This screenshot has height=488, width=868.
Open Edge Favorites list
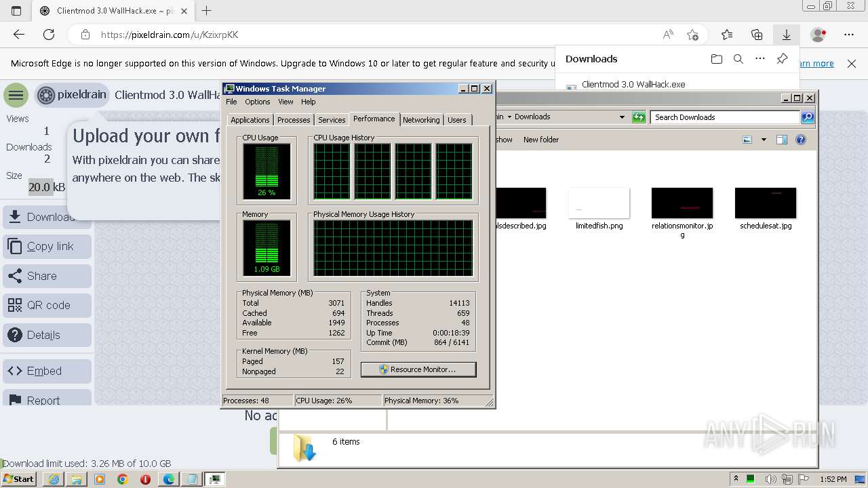pyautogui.click(x=727, y=35)
